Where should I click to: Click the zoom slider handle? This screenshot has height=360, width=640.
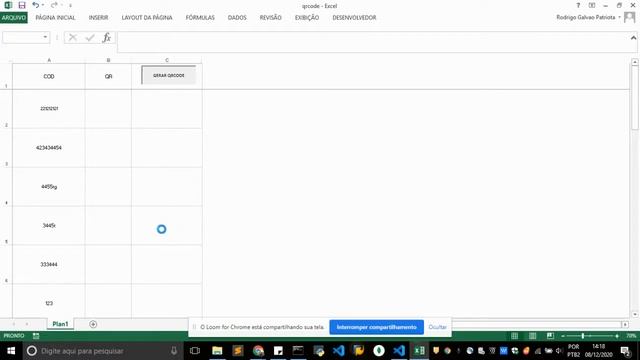[x=582, y=336]
